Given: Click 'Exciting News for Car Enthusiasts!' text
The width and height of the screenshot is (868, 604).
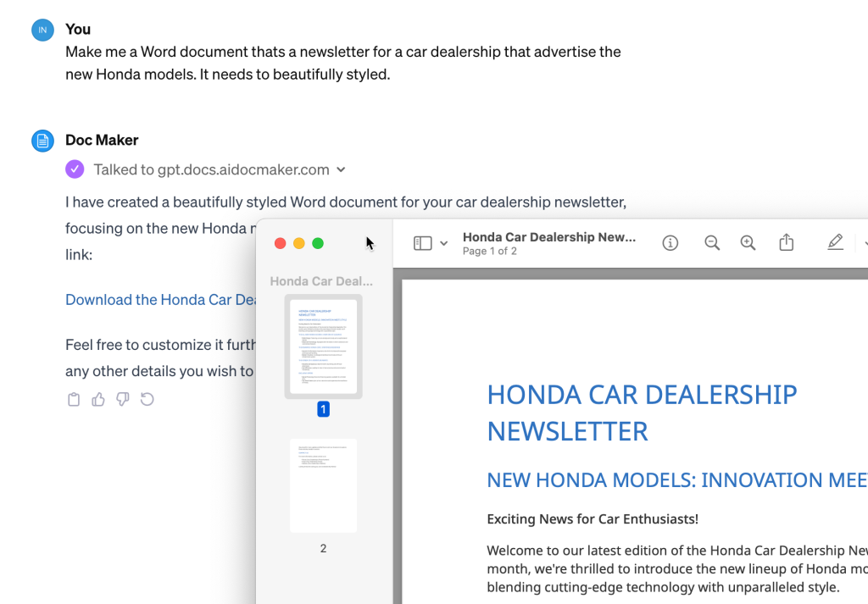Looking at the screenshot, I should click(593, 518).
